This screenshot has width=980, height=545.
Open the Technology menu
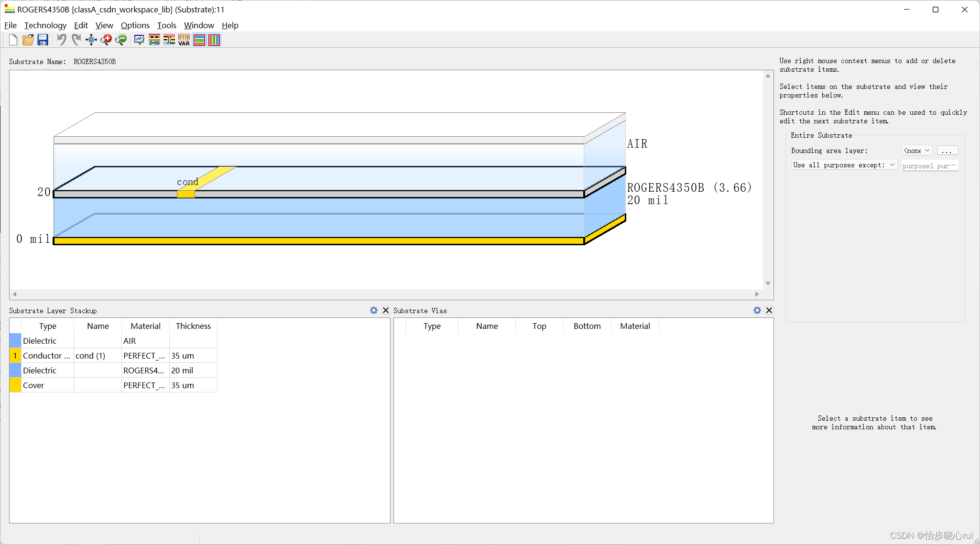point(45,25)
